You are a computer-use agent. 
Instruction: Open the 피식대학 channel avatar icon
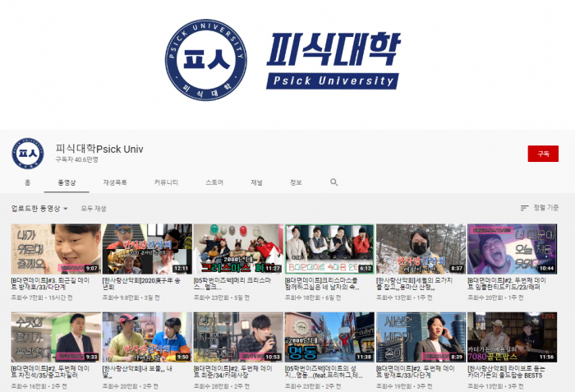(28, 154)
